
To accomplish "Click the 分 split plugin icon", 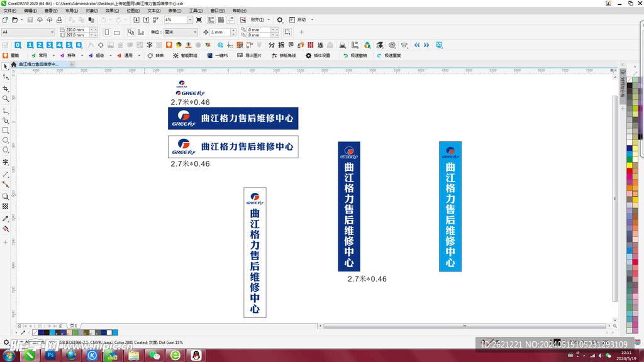I will [x=272, y=45].
